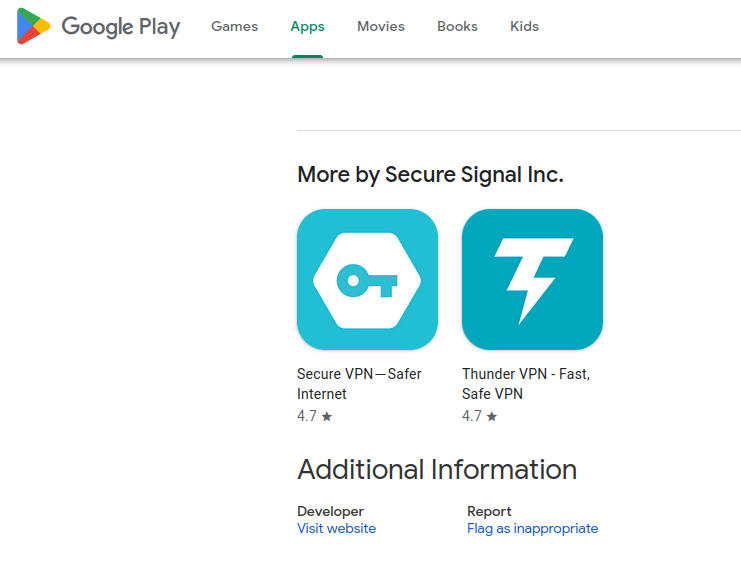Viewport: 741px width, 575px height.
Task: Open the Secure VPN key app icon
Action: click(x=367, y=279)
